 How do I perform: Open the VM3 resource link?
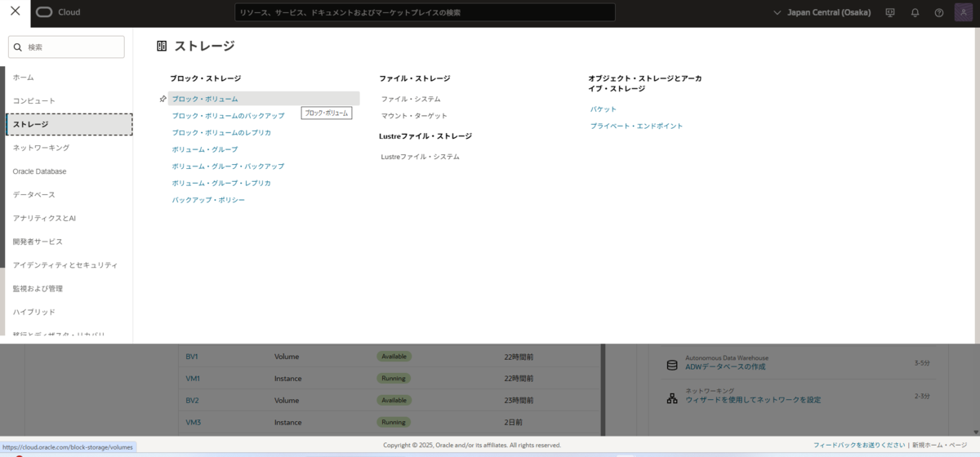tap(193, 422)
